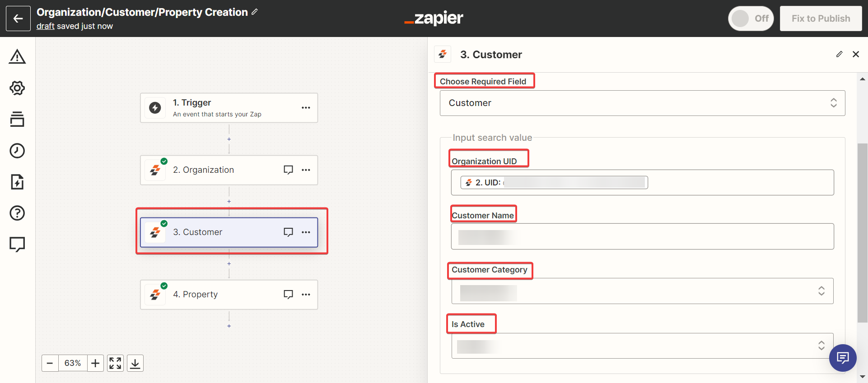Expand the Choose Required Field dropdown
Image resolution: width=868 pixels, height=383 pixels.
[x=642, y=103]
